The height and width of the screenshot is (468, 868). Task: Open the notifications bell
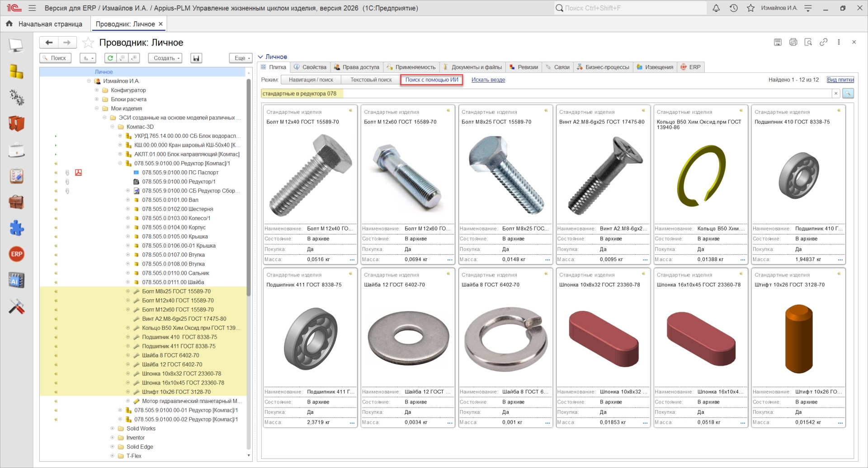[x=716, y=8]
